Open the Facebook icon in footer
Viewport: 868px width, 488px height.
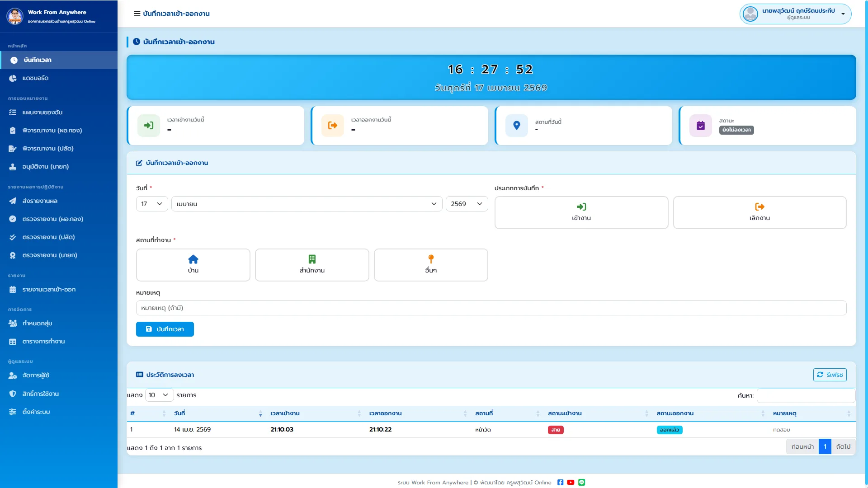click(560, 483)
